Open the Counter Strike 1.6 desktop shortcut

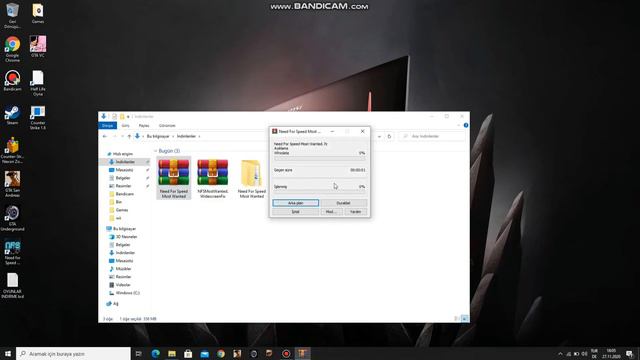point(38,117)
